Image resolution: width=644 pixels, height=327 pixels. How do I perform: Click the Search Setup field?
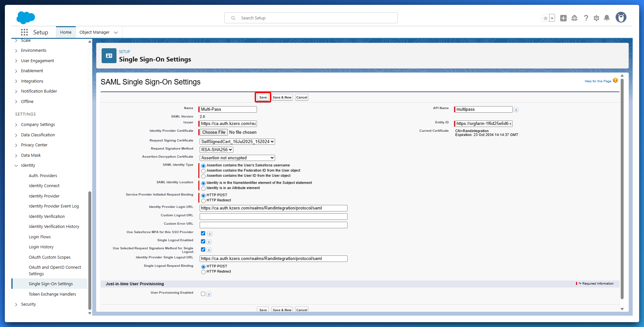[x=311, y=18]
